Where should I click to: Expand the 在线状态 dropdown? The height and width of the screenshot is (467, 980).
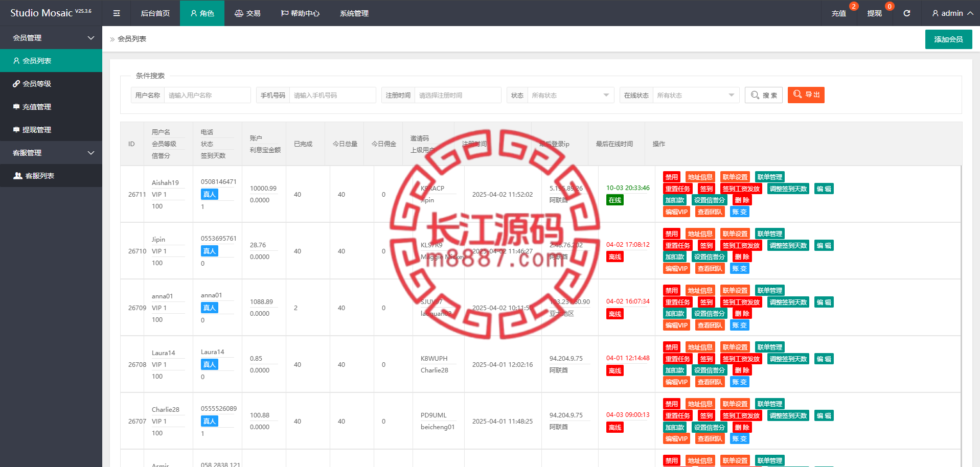pos(696,95)
